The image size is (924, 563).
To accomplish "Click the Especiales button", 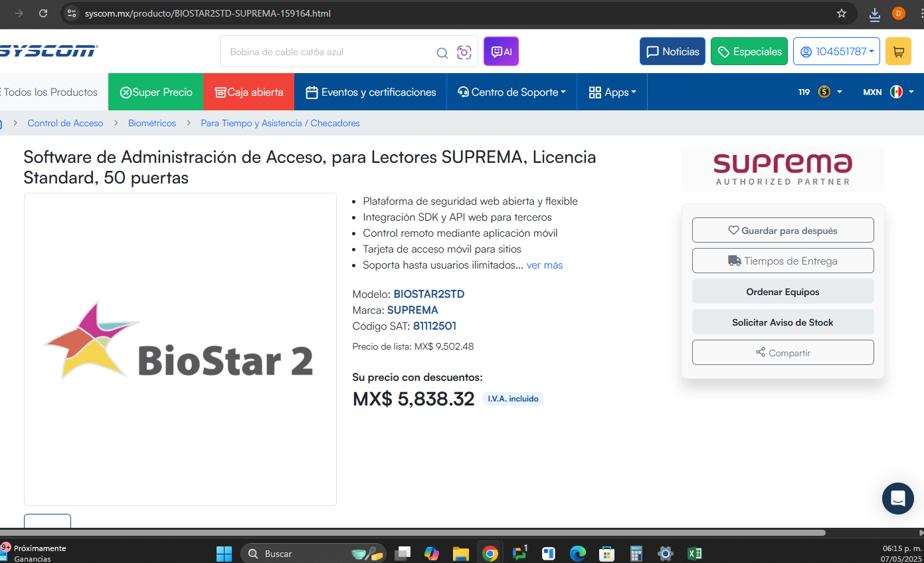I will coord(749,51).
